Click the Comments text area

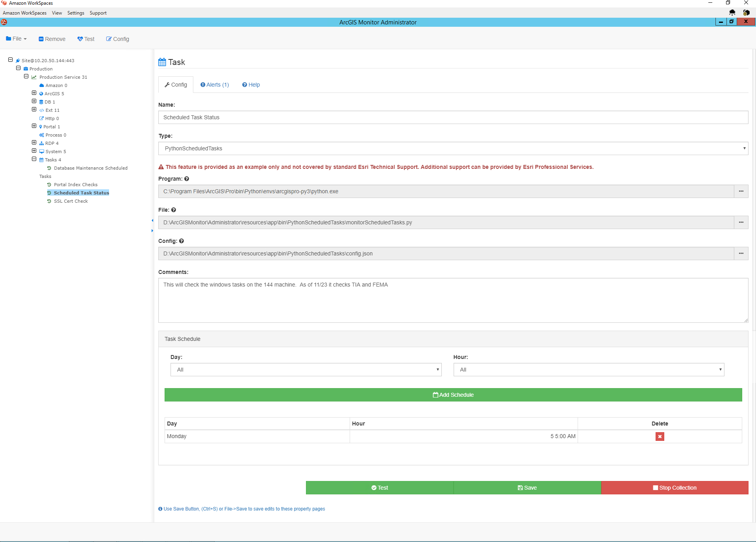pos(453,300)
